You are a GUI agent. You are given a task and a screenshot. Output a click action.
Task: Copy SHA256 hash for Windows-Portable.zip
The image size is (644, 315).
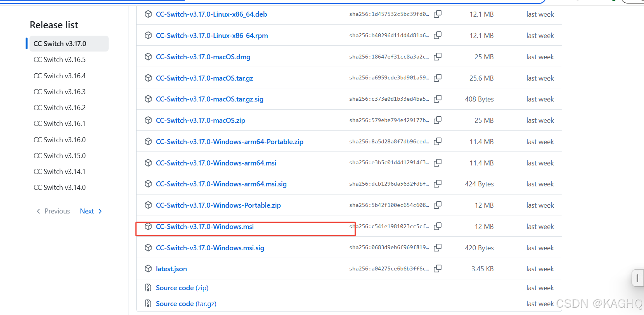(x=438, y=205)
